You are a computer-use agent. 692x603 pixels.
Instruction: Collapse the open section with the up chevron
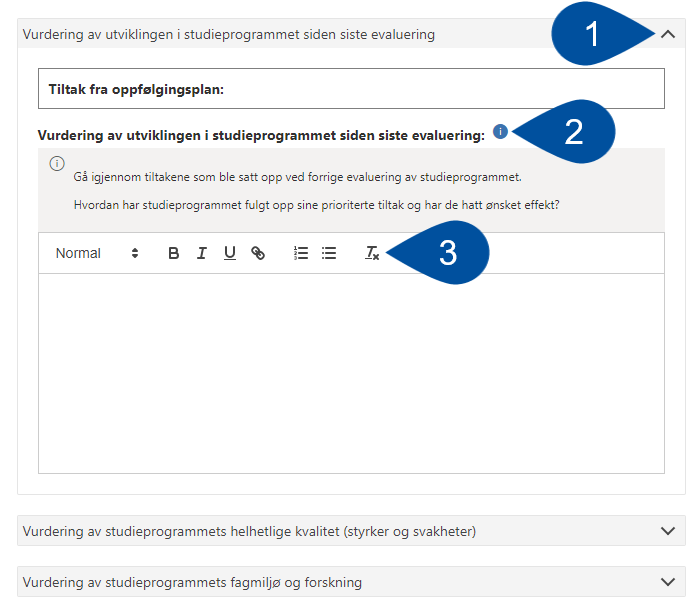coord(668,34)
